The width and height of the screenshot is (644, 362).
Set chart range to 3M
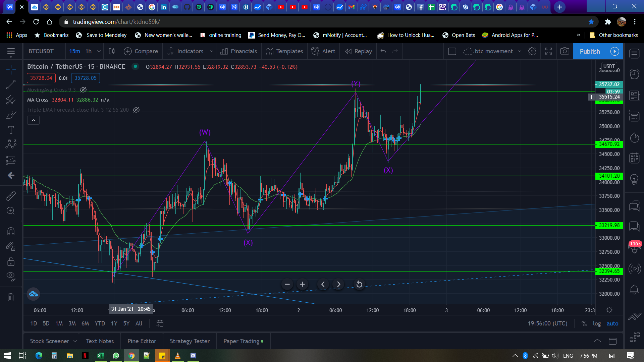(x=72, y=323)
